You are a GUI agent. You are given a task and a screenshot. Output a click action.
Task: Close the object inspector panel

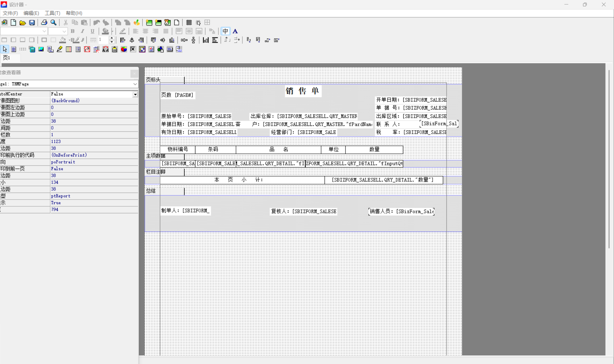[x=134, y=74]
